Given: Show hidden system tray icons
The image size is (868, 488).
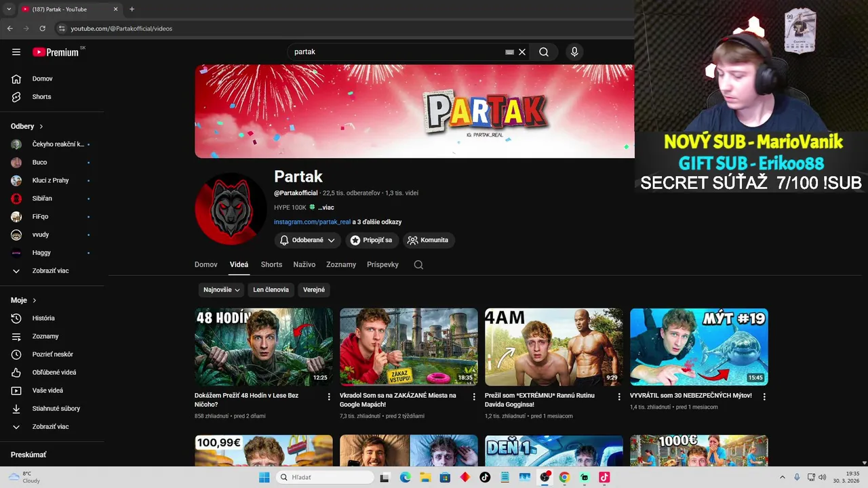Looking at the screenshot, I should [782, 477].
